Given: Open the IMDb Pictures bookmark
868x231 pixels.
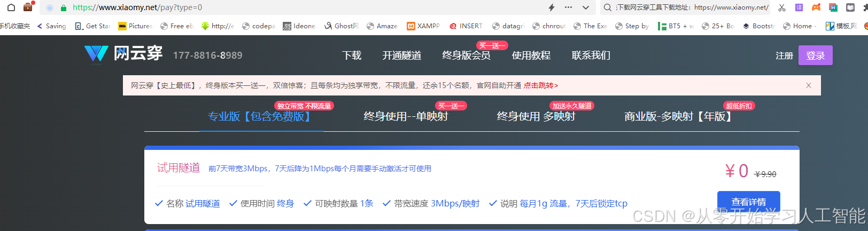Looking at the screenshot, I should point(135,26).
